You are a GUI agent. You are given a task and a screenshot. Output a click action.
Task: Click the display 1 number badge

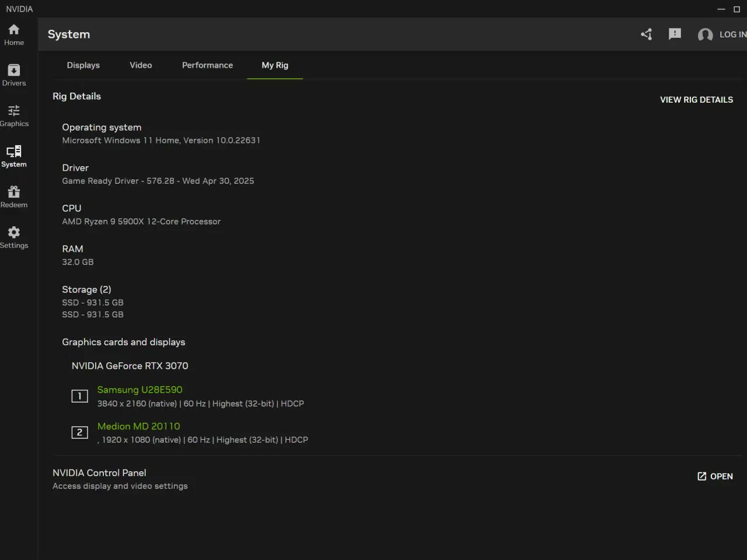(79, 396)
